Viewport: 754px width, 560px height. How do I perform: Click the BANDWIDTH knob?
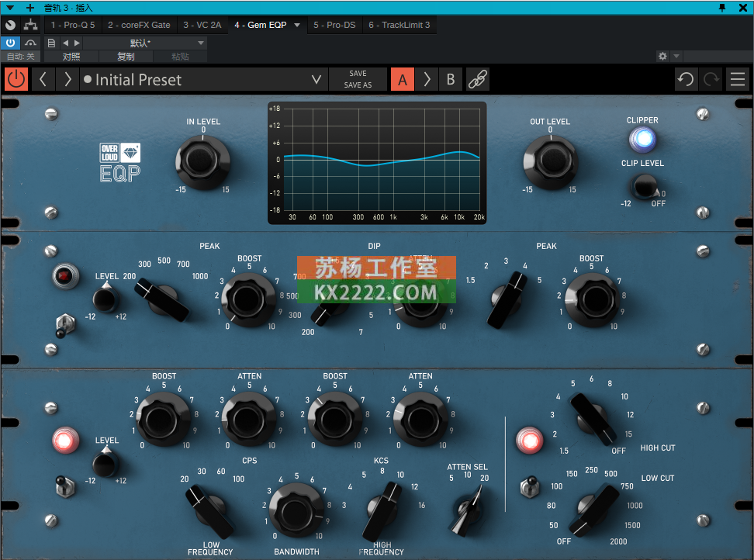(296, 511)
